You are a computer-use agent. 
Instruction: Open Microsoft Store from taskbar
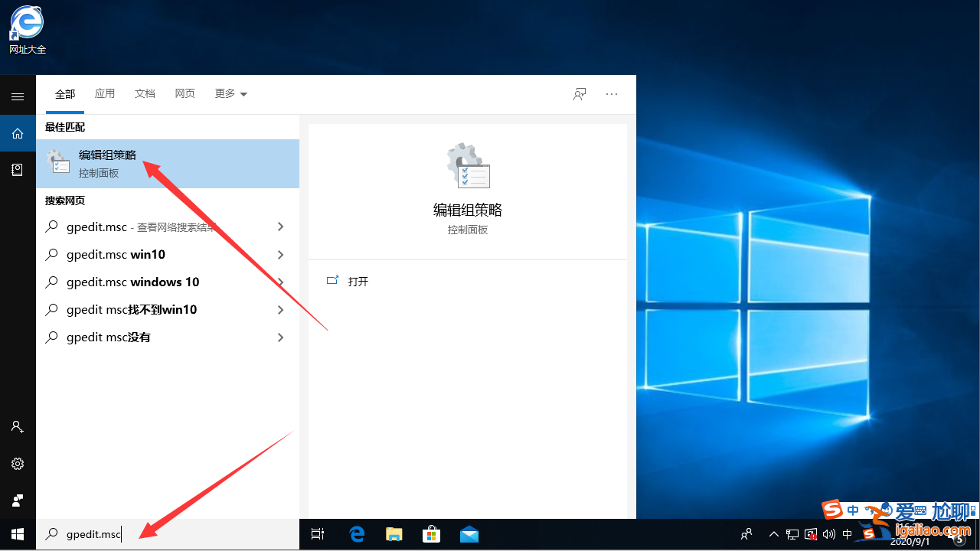pyautogui.click(x=431, y=533)
